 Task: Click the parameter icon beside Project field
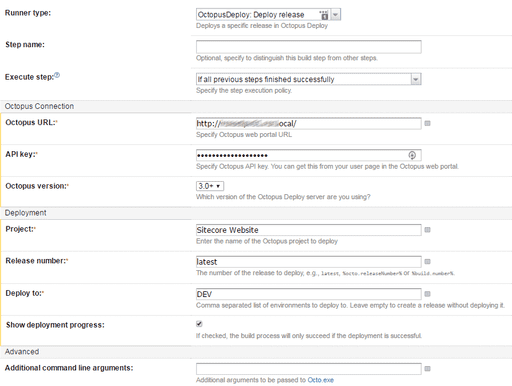pos(427,230)
